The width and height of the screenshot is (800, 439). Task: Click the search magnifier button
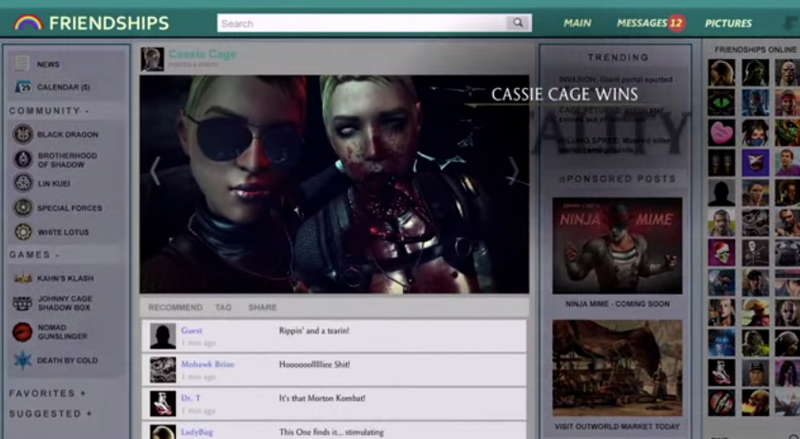tap(518, 23)
